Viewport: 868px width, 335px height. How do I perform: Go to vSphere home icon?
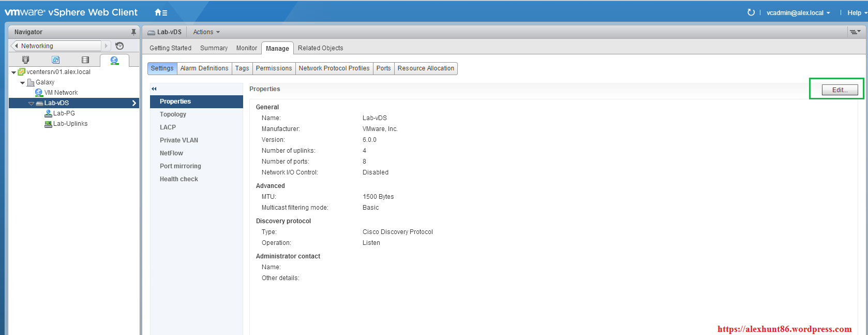tap(161, 12)
